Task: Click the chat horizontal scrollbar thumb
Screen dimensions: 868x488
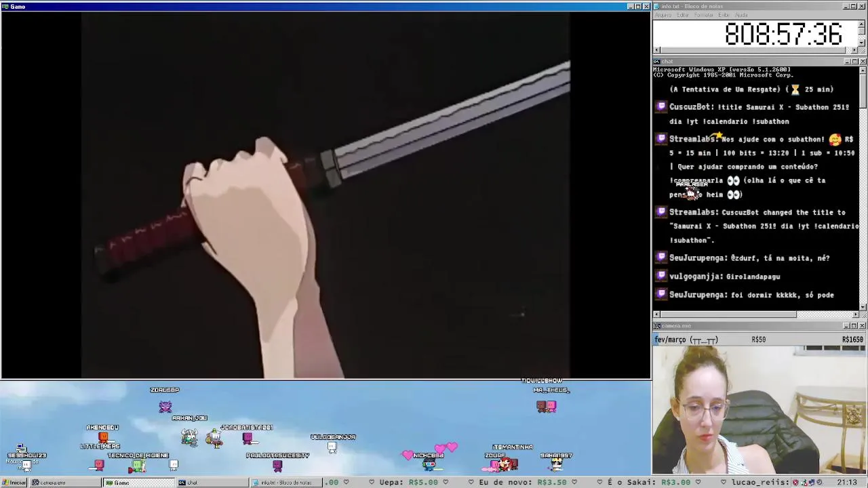Action: (x=728, y=314)
